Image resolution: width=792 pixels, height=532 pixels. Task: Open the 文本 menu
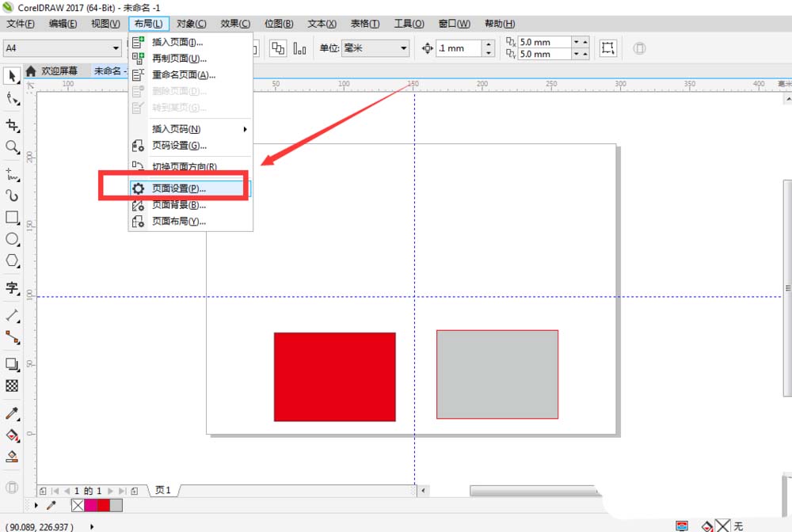point(322,24)
